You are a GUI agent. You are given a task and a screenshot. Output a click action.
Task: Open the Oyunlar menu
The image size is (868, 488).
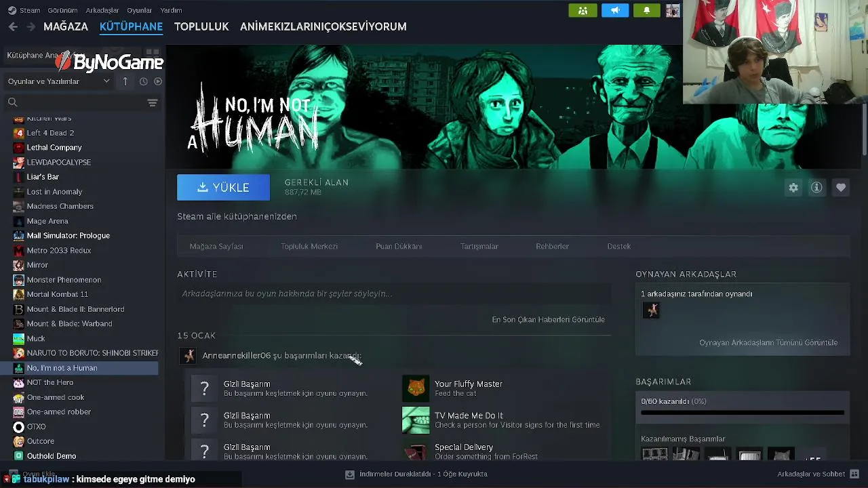point(140,10)
